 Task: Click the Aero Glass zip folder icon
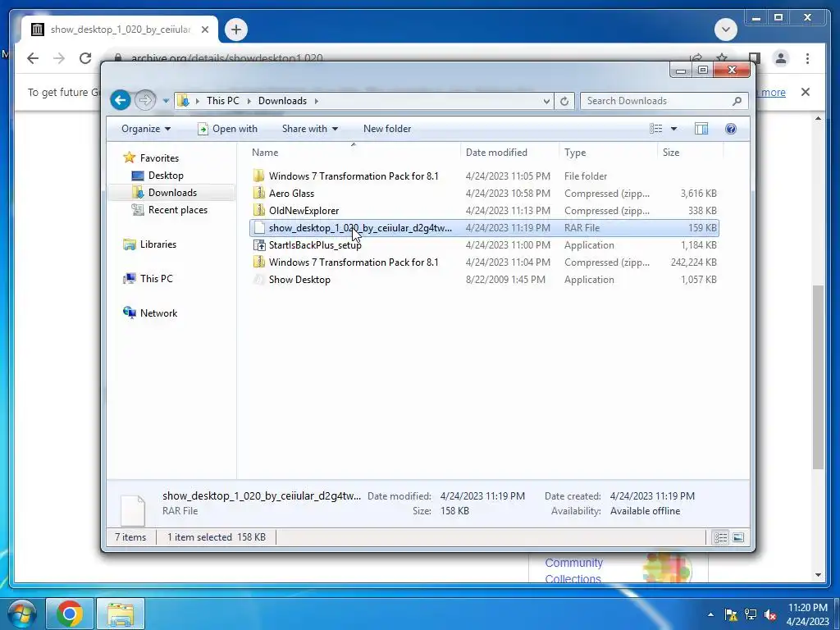click(259, 194)
